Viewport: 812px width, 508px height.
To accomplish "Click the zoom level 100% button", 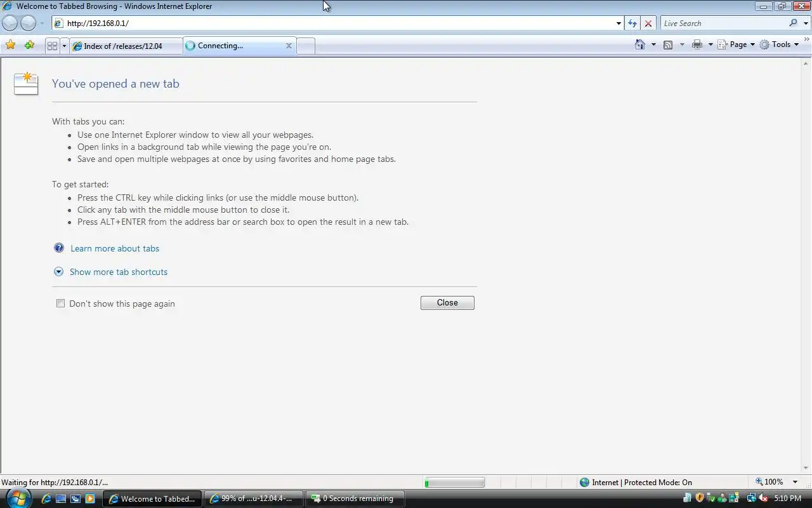I will [769, 482].
